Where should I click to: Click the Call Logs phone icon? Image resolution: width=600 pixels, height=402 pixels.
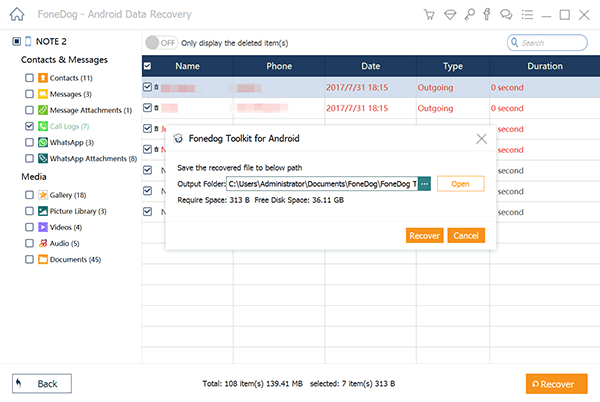pyautogui.click(x=43, y=126)
